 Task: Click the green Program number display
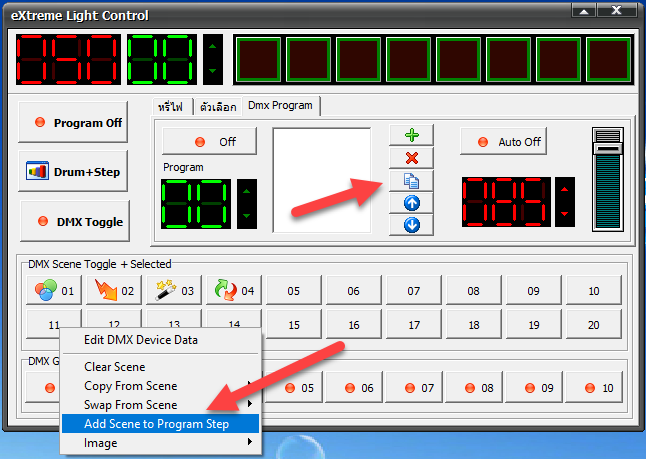coord(196,204)
